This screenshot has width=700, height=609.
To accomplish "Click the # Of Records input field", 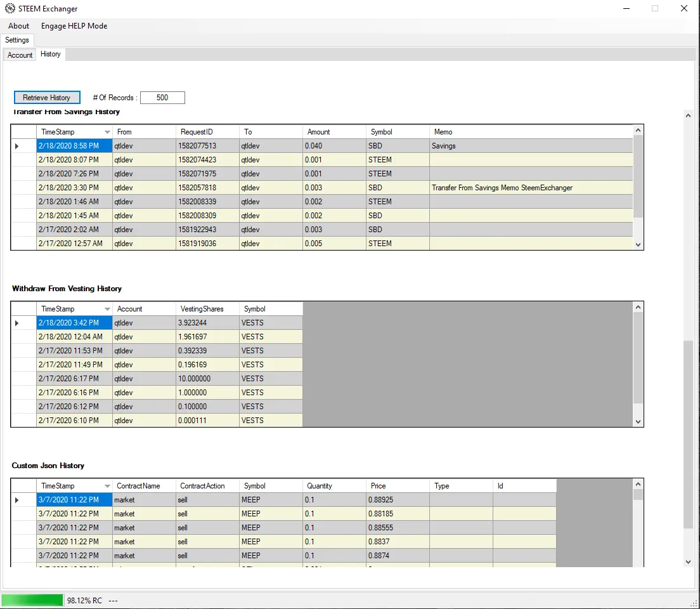I will click(162, 98).
